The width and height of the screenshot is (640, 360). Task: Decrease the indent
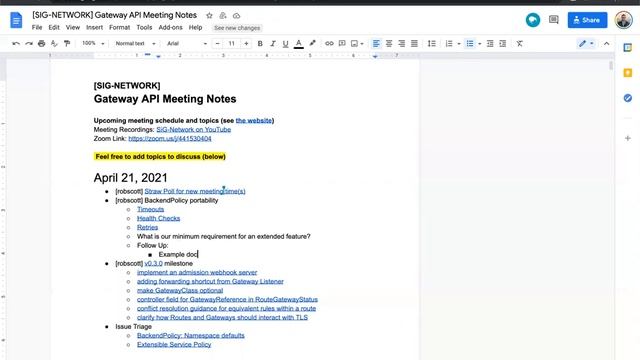tap(490, 43)
